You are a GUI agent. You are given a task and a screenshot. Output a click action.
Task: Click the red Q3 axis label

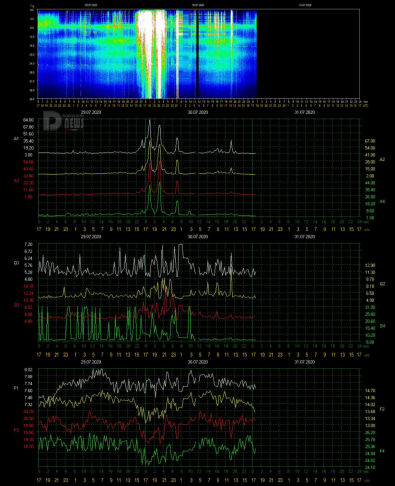tap(16, 305)
